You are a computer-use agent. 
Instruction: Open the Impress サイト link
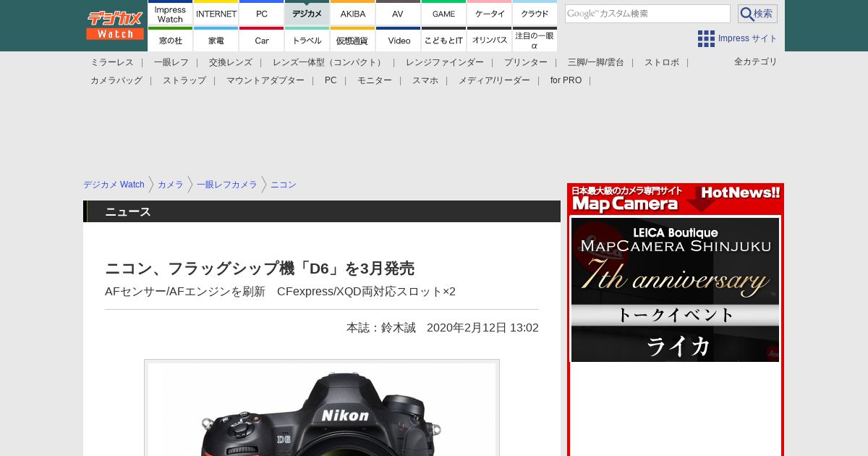click(748, 38)
